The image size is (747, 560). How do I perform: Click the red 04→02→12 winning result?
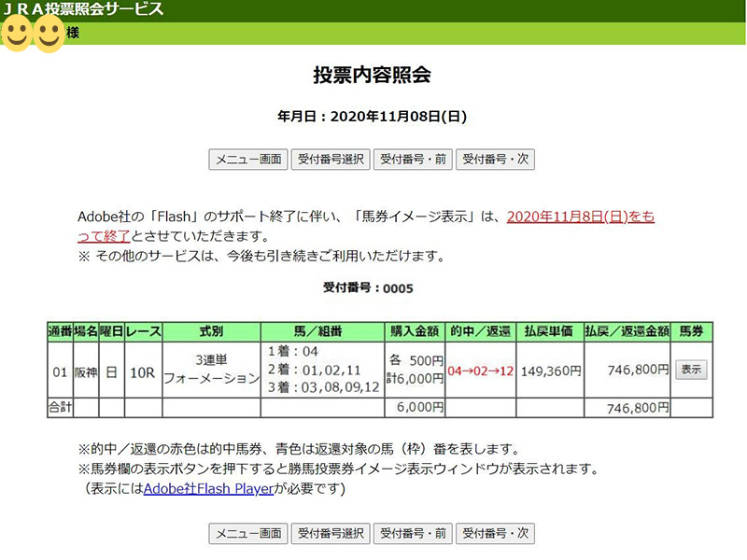click(480, 371)
